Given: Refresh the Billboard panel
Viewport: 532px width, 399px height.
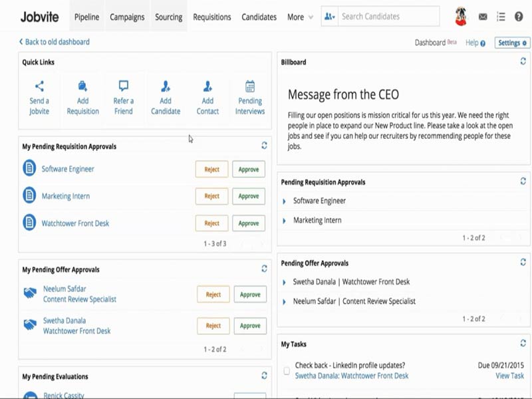Looking at the screenshot, I should coord(523,62).
